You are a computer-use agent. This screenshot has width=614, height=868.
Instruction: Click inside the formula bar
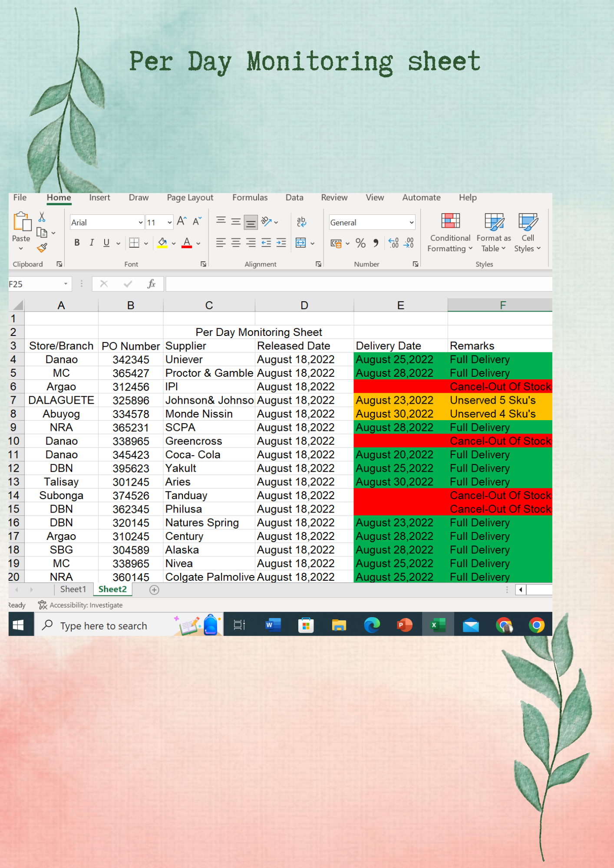pos(359,284)
